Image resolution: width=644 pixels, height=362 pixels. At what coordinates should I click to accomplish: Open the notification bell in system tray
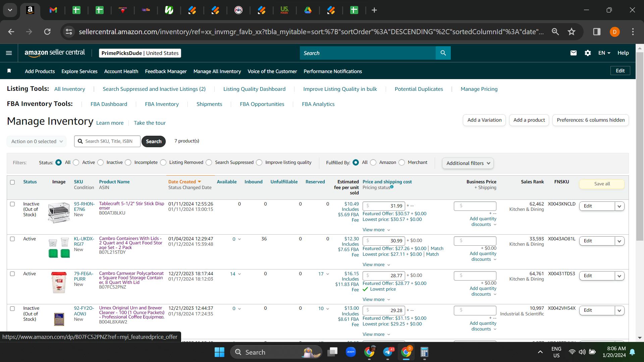click(x=633, y=352)
